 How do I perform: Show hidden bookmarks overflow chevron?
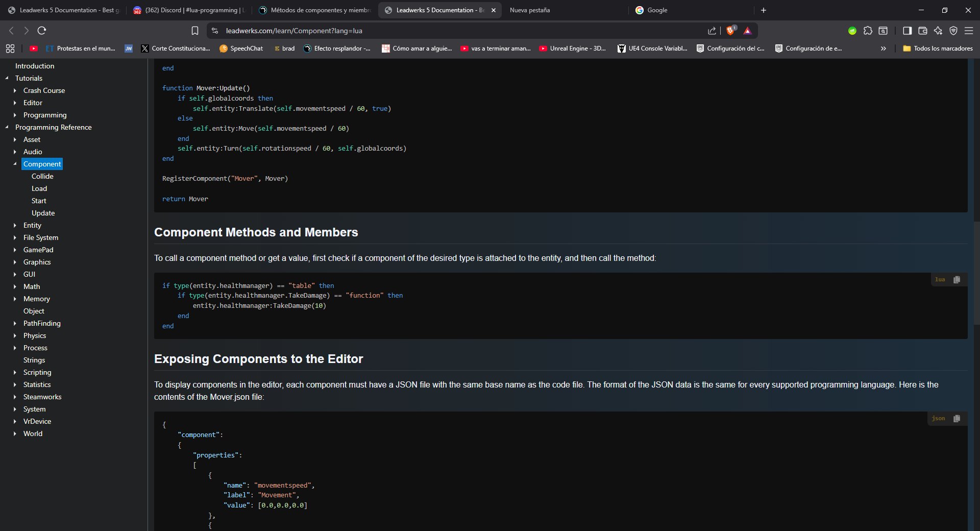coord(883,49)
